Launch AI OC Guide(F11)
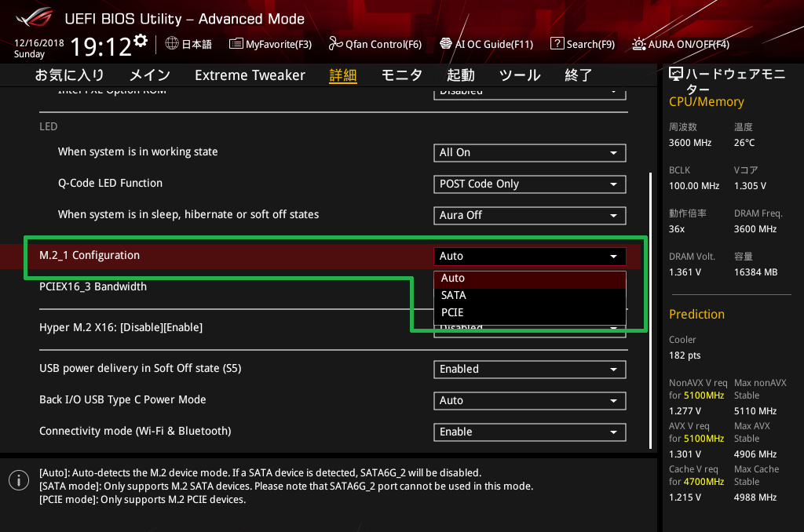Image resolution: width=804 pixels, height=532 pixels. (487, 44)
